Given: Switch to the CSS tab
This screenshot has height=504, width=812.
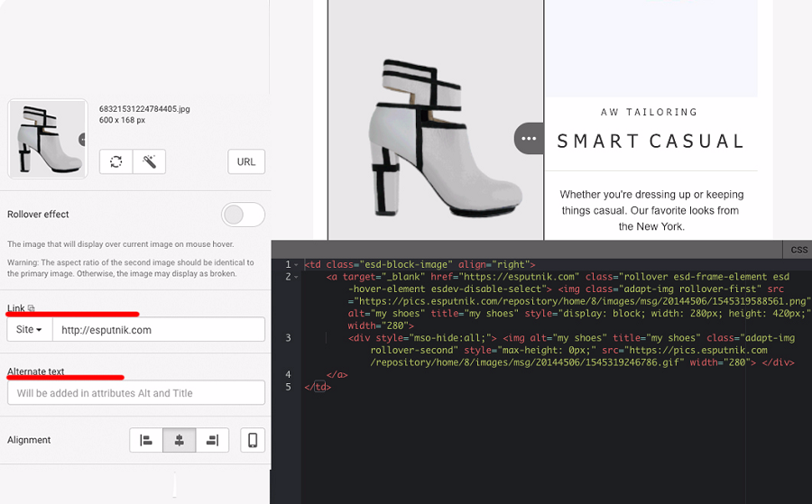Looking at the screenshot, I should pos(798,250).
